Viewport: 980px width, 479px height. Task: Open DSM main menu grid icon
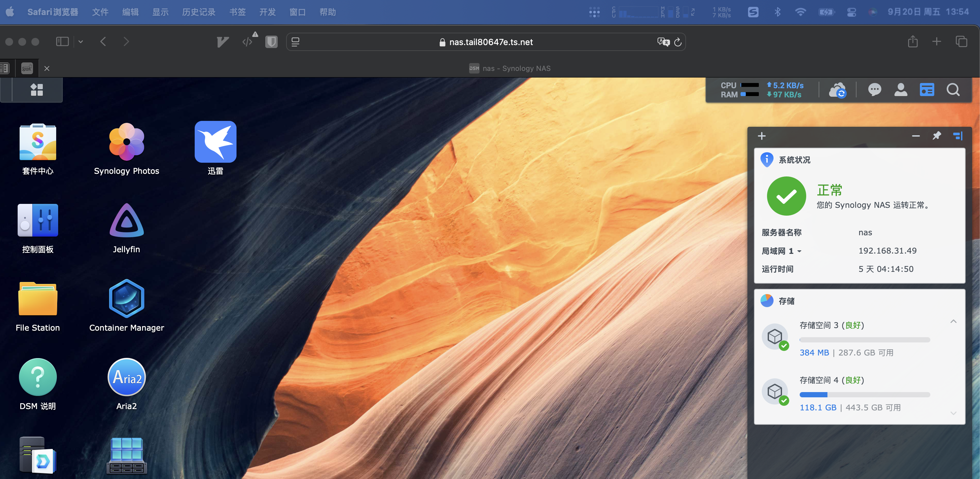37,90
